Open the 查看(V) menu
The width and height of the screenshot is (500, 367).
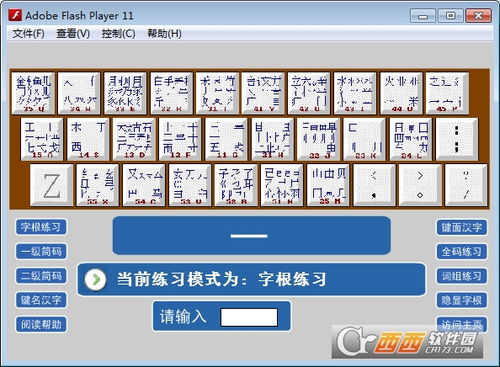(x=73, y=34)
